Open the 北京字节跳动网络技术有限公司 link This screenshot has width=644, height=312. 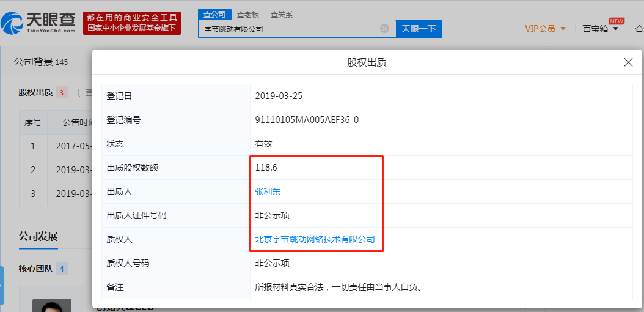(315, 239)
